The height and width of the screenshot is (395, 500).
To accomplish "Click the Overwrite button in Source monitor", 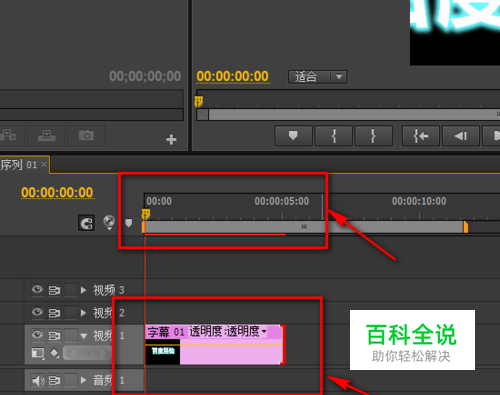I will 47,136.
